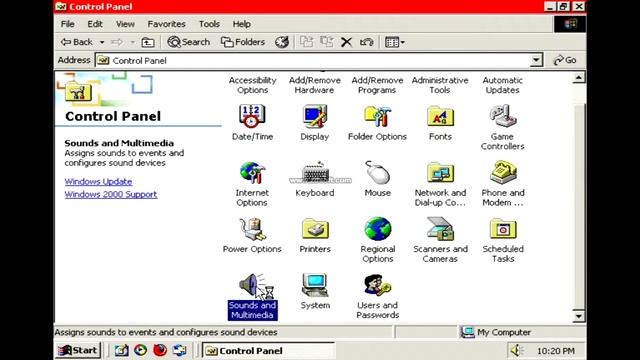
Task: Click the scrollbar down arrow
Action: pos(579,316)
